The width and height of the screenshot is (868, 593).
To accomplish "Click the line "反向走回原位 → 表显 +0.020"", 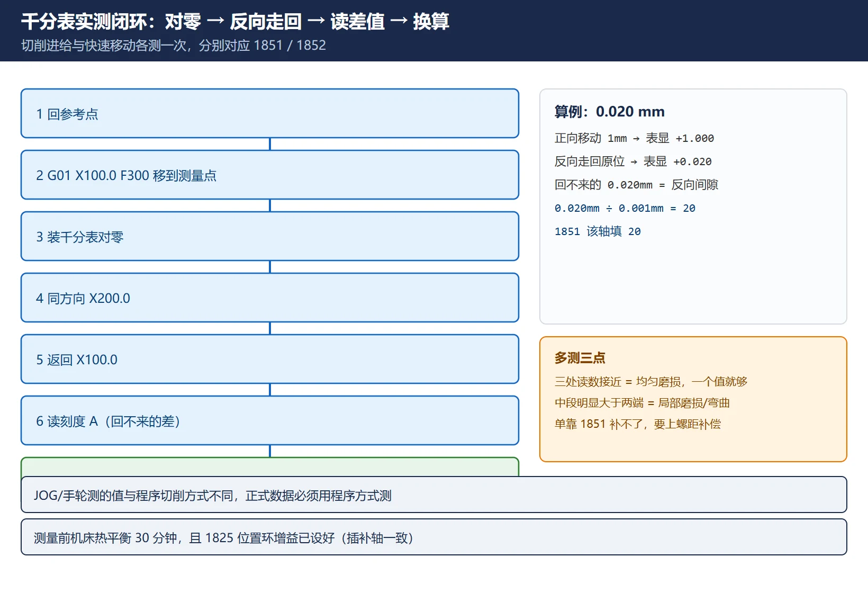I will [x=633, y=161].
